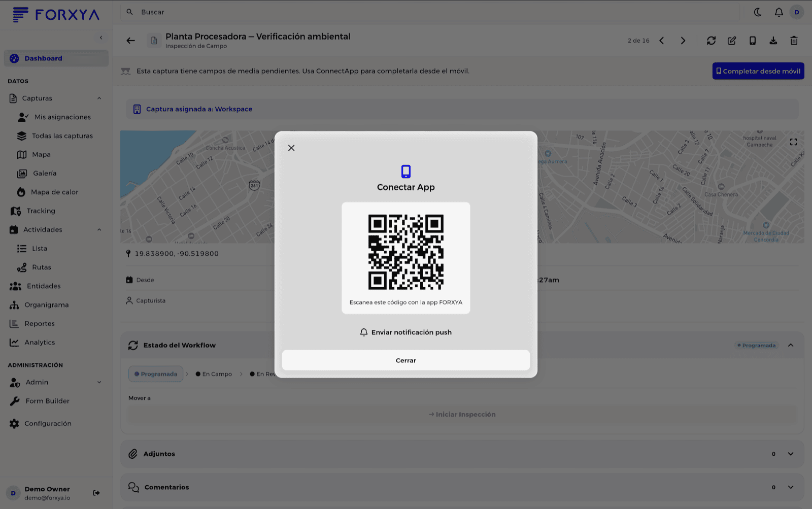The height and width of the screenshot is (509, 812).
Task: Download the capture using download icon
Action: [773, 41]
